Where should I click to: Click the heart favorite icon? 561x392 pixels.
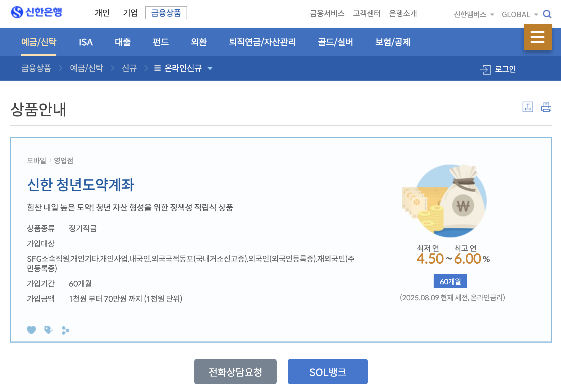coord(32,330)
